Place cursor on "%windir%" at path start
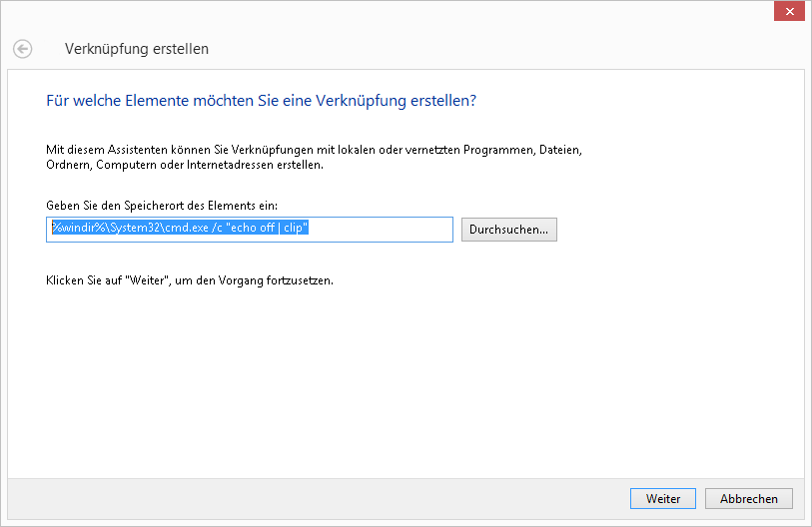The width and height of the screenshot is (812, 527). [73, 229]
